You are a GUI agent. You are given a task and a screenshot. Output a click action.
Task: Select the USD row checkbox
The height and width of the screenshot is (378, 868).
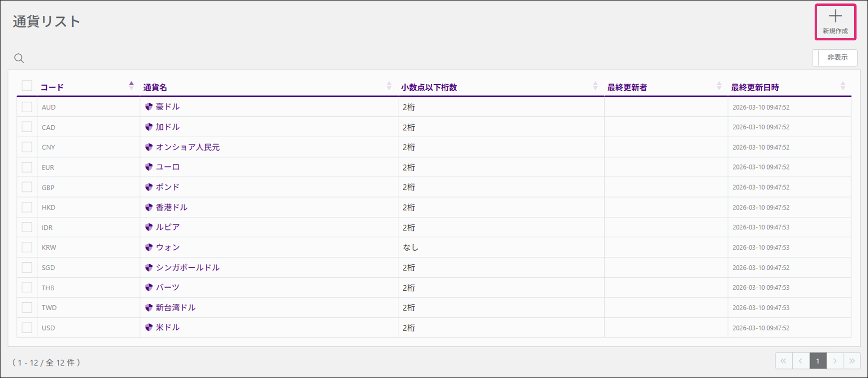[x=27, y=328]
